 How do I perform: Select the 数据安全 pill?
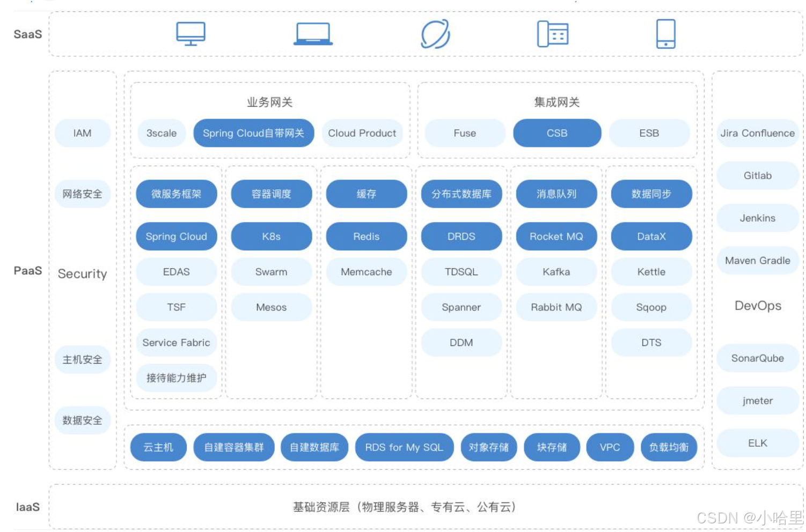(x=82, y=420)
